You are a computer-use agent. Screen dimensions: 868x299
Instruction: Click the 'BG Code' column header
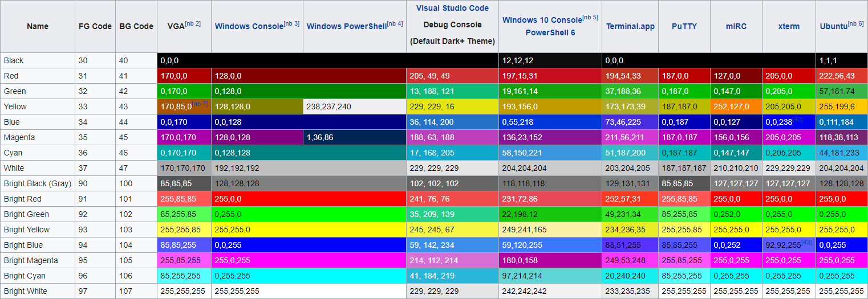(x=136, y=26)
